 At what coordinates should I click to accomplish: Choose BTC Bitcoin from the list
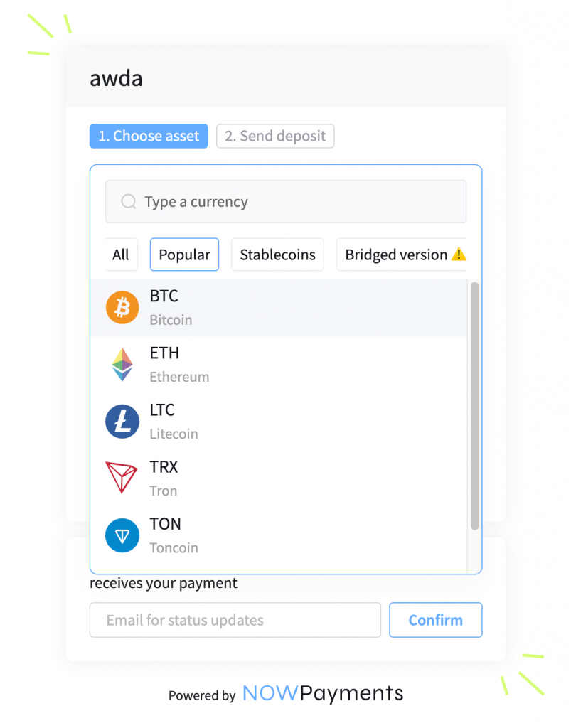point(284,308)
